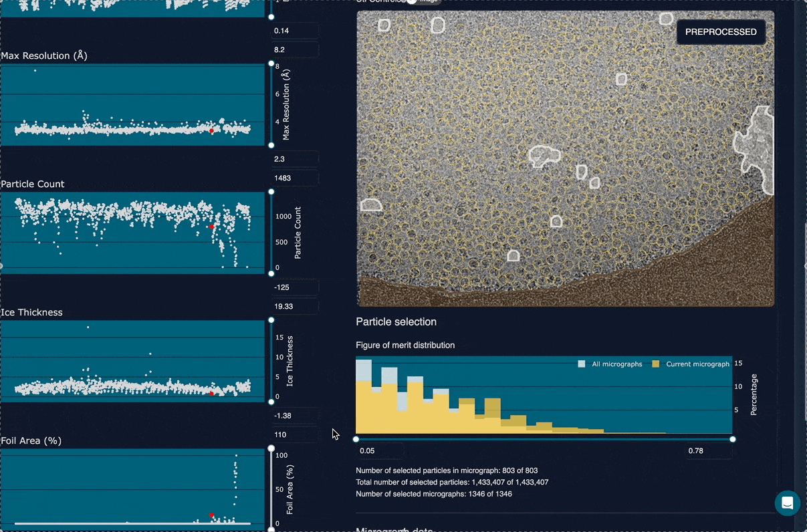This screenshot has width=807, height=532.
Task: Select red highlighted point in Particle Count plot
Action: (211, 227)
